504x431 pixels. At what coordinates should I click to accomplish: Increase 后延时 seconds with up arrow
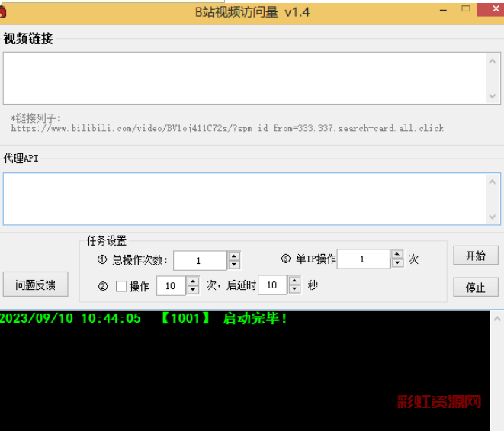294,281
